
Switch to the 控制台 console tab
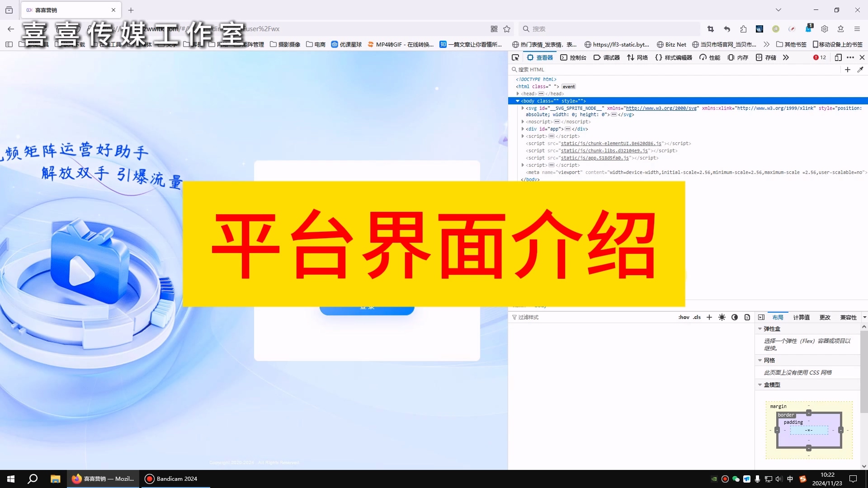click(x=573, y=57)
